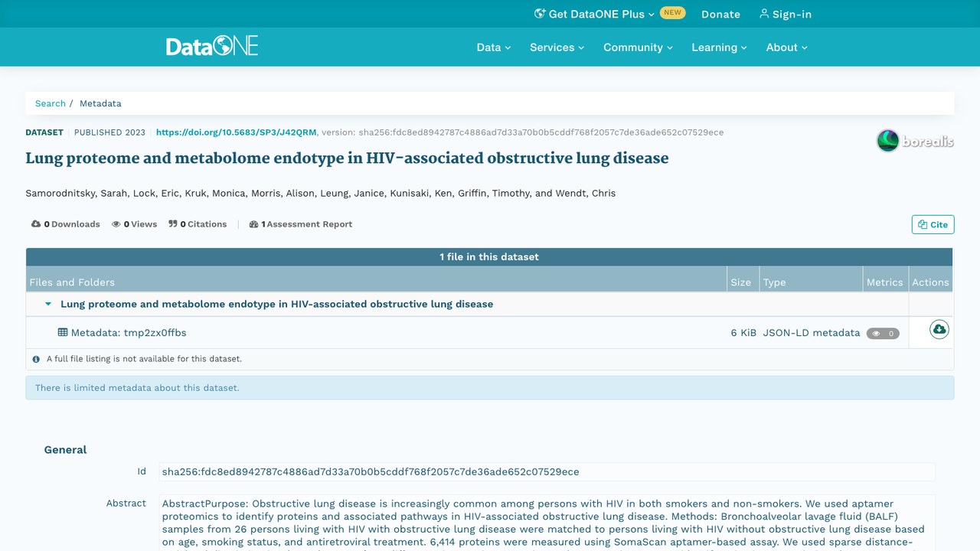The image size is (980, 551).
Task: Click the Assessment Report gauge icon
Action: (254, 224)
